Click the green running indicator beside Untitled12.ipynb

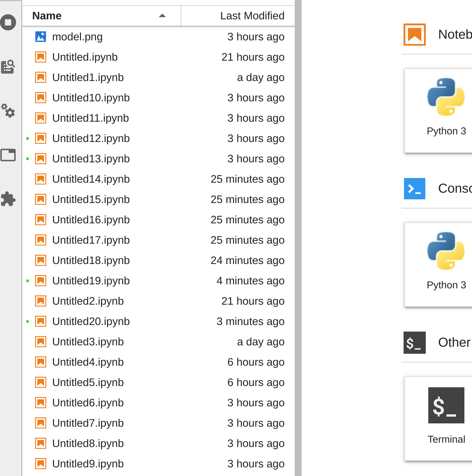pos(27,138)
